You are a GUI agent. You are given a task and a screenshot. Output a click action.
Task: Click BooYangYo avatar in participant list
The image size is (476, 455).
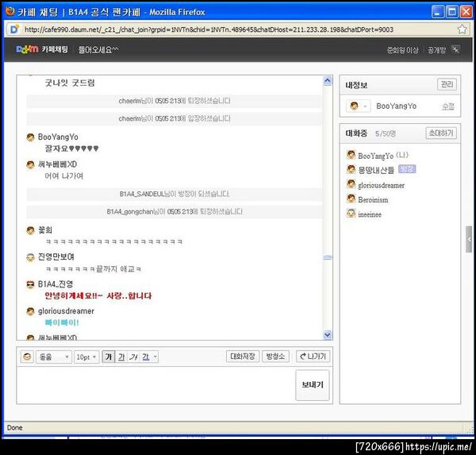[x=351, y=155]
